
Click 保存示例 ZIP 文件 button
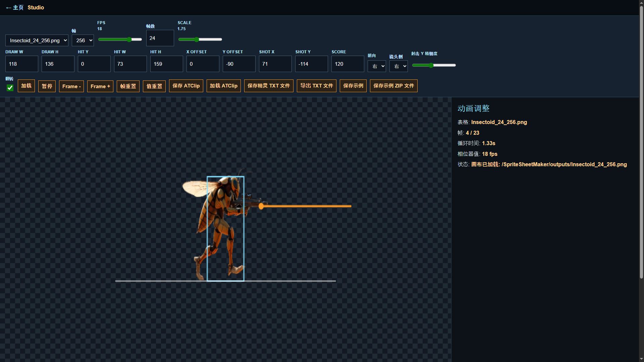(x=394, y=86)
